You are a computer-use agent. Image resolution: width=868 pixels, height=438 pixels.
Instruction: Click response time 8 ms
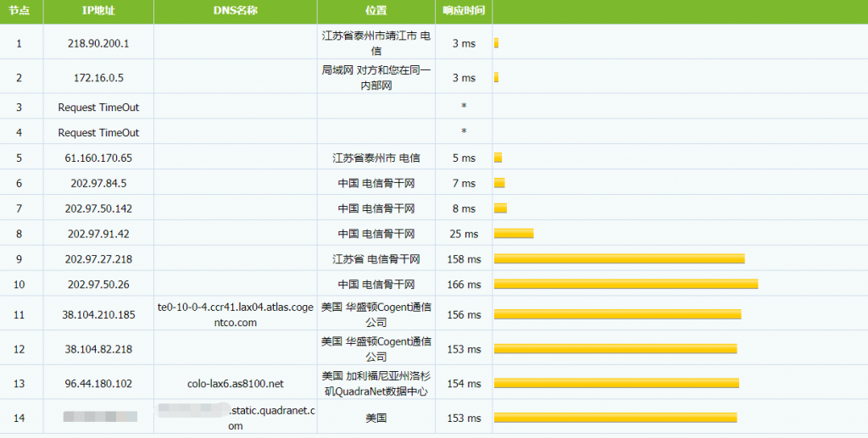[x=464, y=208]
